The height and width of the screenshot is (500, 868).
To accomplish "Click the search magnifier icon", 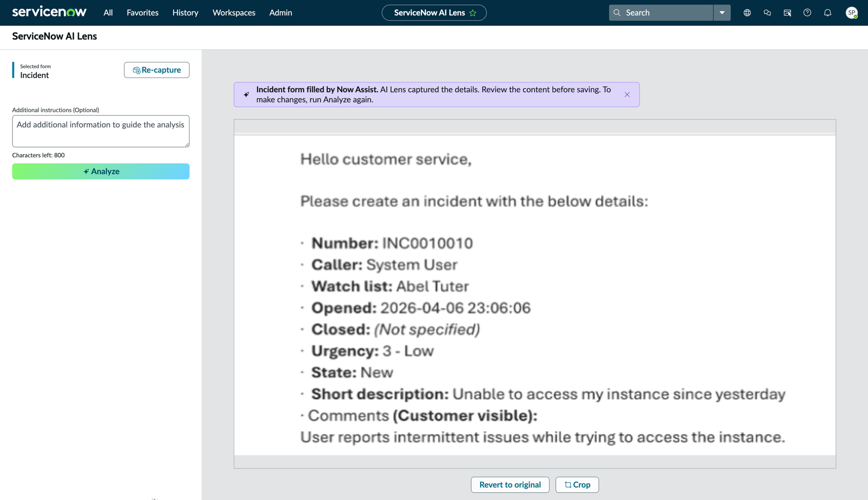I will (617, 12).
